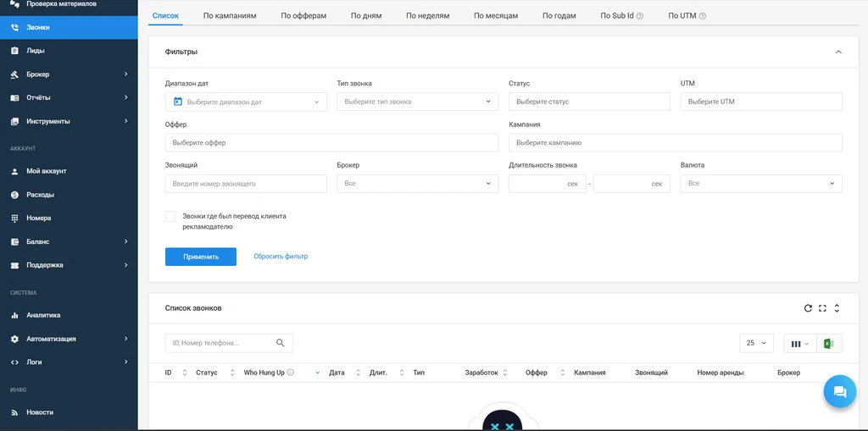
Task: Open Автоматизация in the sidebar
Action: 69,339
